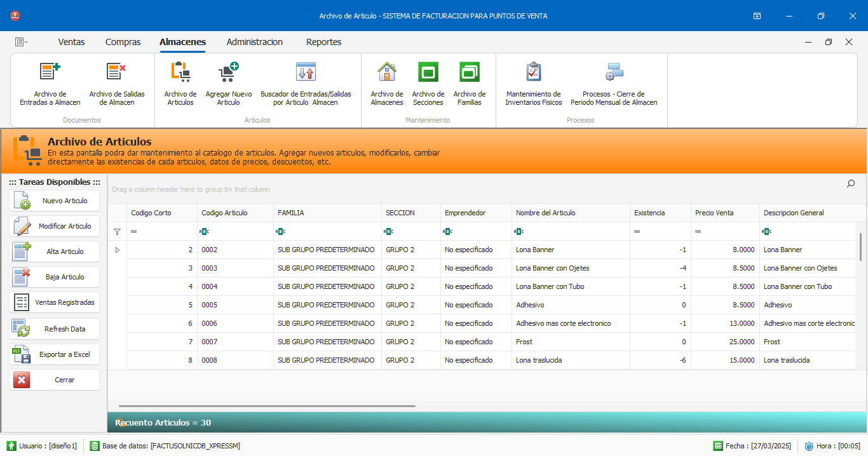Screen dimensions: 868x456
Task: Open Archivo de Almacenes
Action: pyautogui.click(x=387, y=83)
